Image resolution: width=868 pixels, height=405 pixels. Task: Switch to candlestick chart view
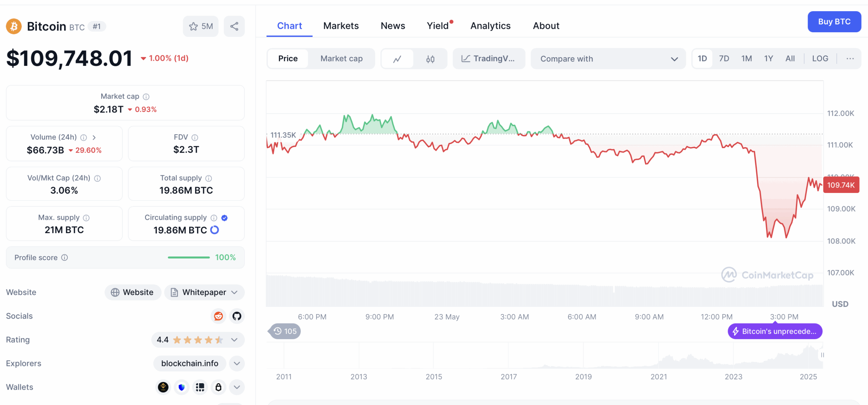tap(430, 59)
